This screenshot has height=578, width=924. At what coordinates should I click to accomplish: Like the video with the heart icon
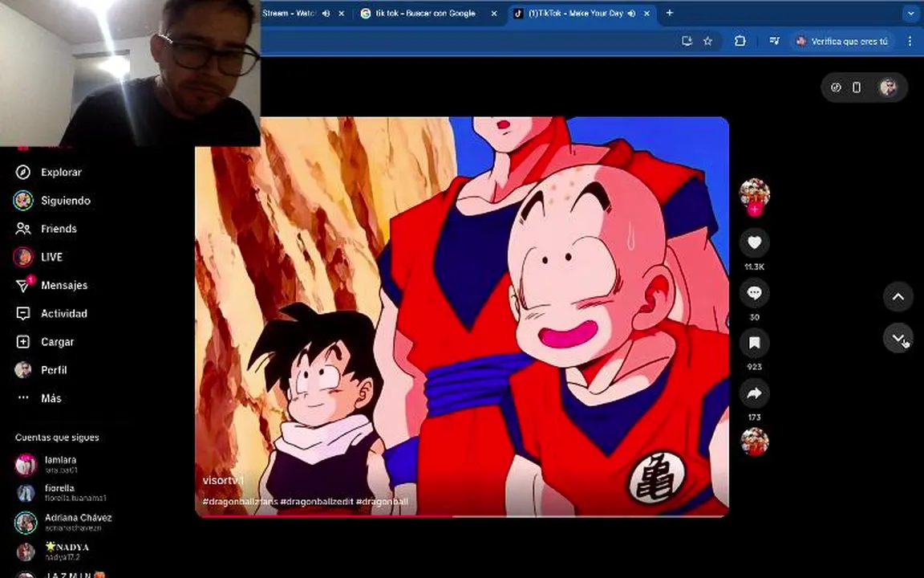[754, 242]
